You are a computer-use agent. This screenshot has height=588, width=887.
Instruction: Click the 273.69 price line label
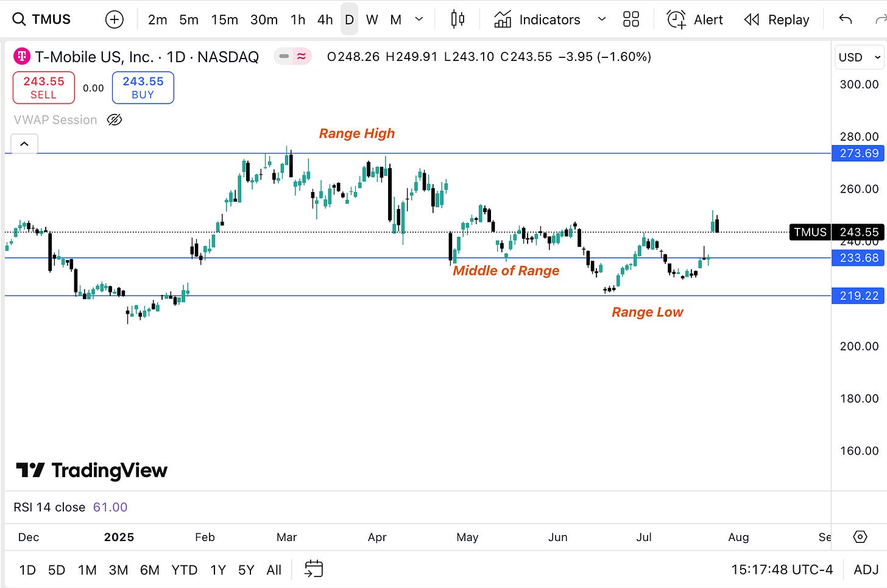859,154
